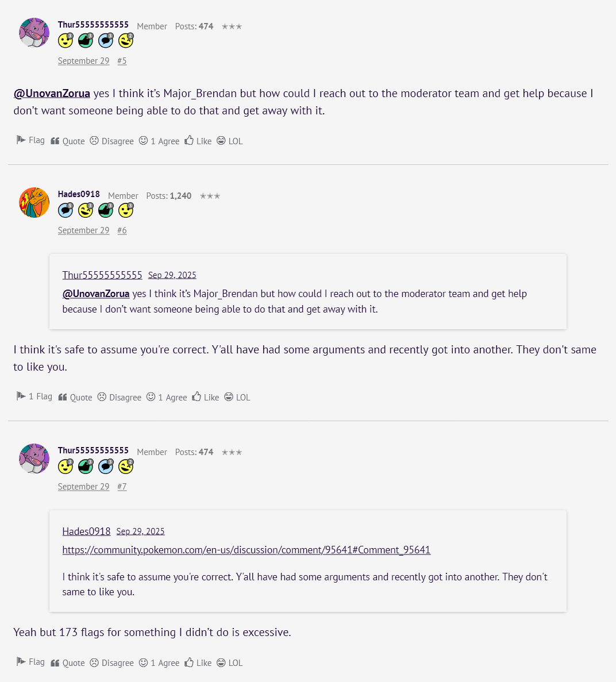616x682 pixels.
Task: Disagree with the '173 flags' post
Action: (x=112, y=662)
